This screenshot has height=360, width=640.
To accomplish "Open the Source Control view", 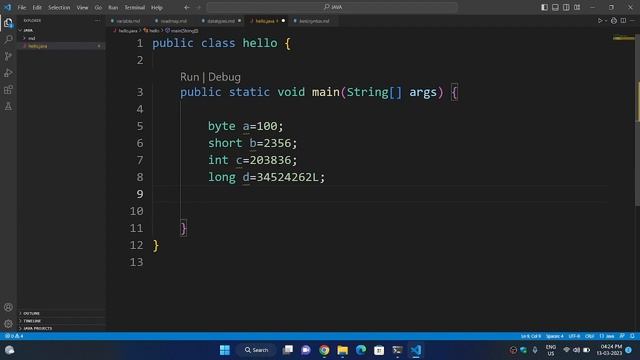I will [x=8, y=56].
